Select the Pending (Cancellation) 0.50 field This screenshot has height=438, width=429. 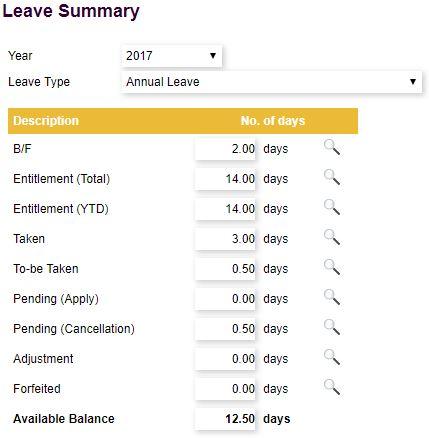225,329
